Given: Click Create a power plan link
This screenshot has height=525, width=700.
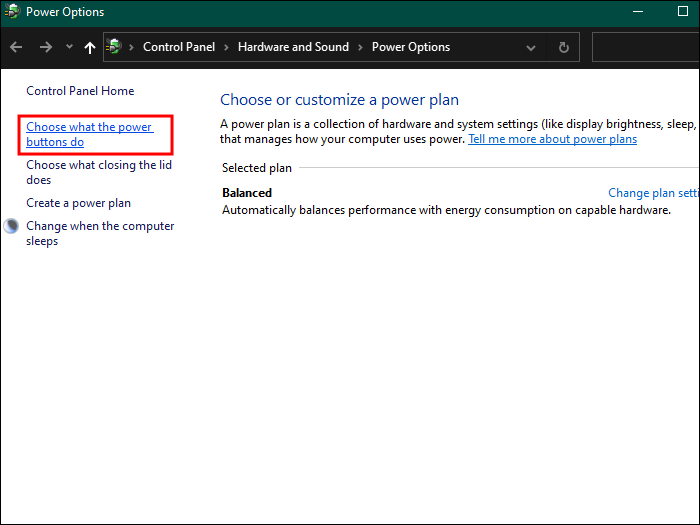Looking at the screenshot, I should 78,203.
